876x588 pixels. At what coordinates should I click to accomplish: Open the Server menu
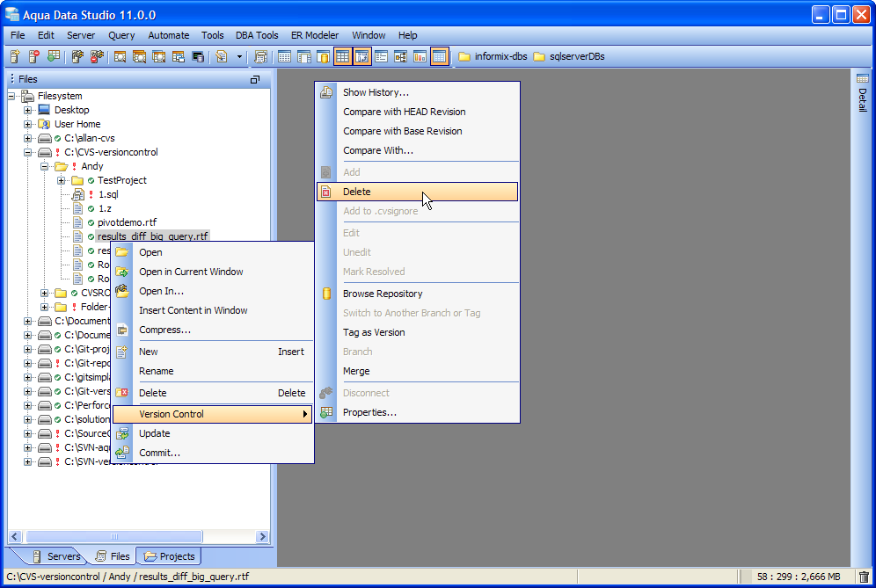[81, 35]
